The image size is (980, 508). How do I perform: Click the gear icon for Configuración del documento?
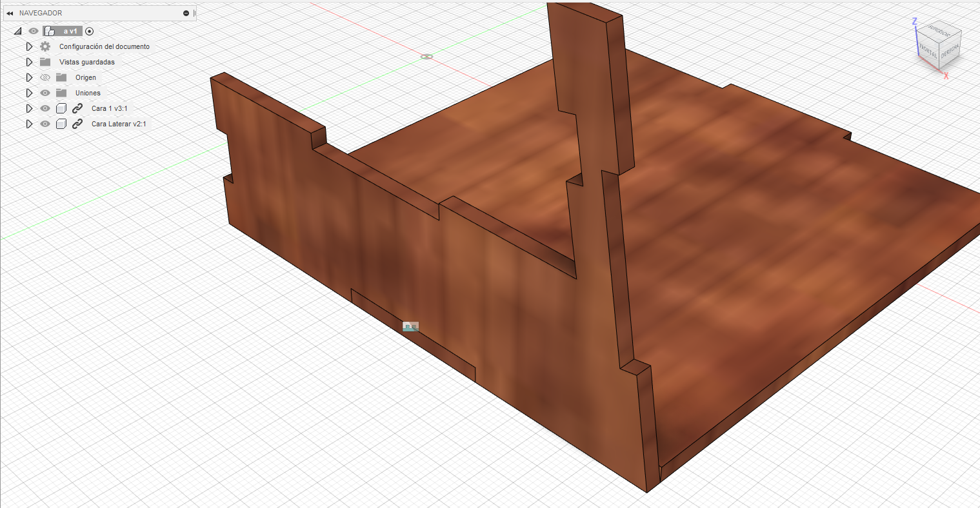pos(45,46)
